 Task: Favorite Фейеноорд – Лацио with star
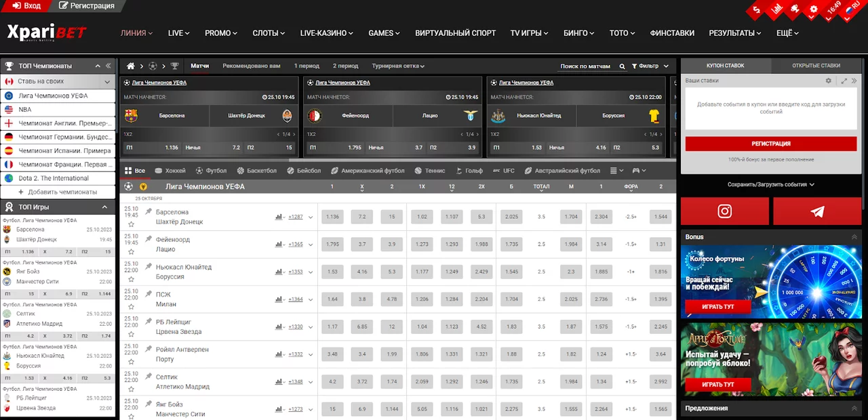(x=131, y=252)
